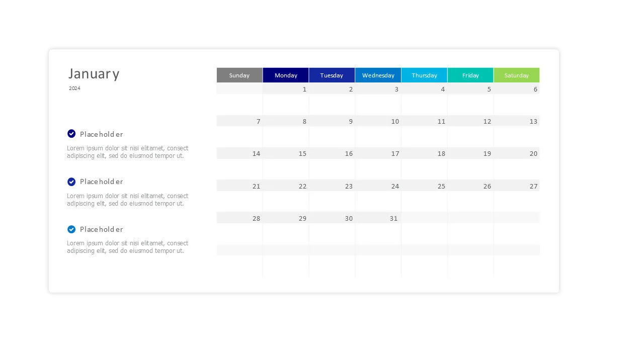Click the date cell for January 1
This screenshot has width=644, height=362.
[304, 89]
